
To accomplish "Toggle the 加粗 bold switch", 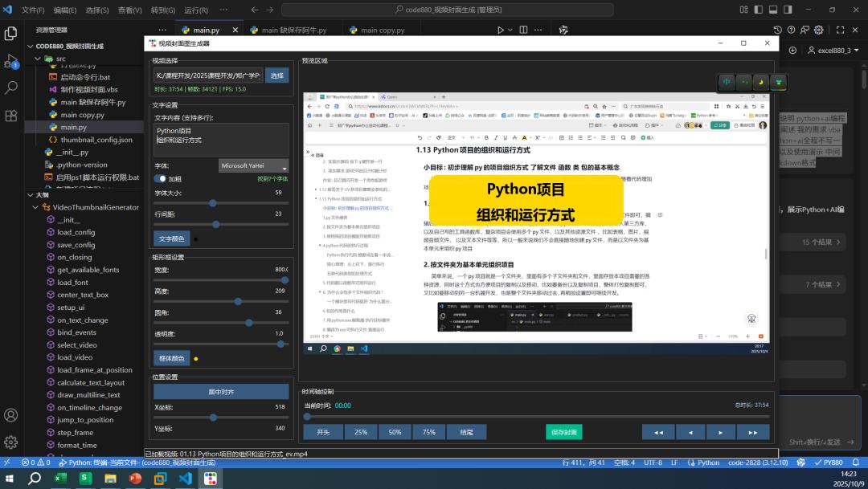I will click(x=161, y=179).
